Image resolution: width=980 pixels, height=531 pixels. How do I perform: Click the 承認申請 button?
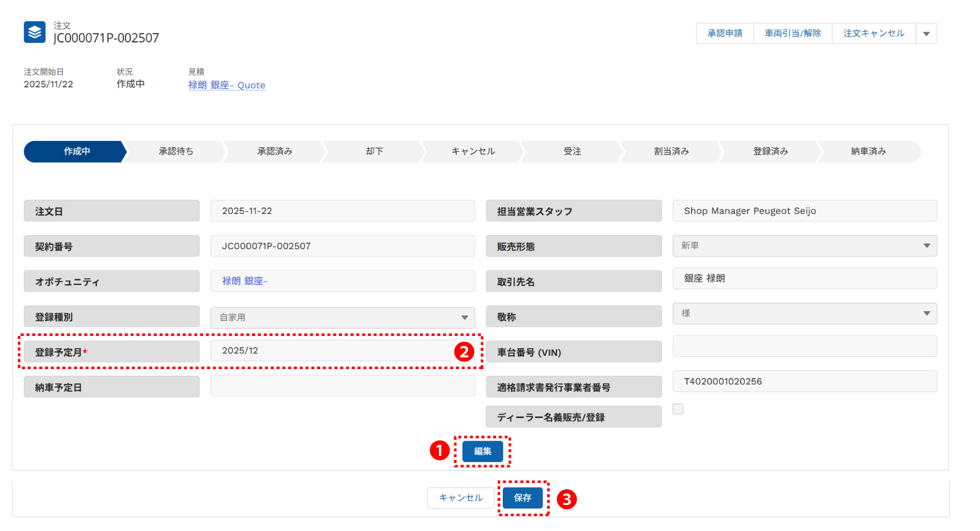tap(724, 34)
